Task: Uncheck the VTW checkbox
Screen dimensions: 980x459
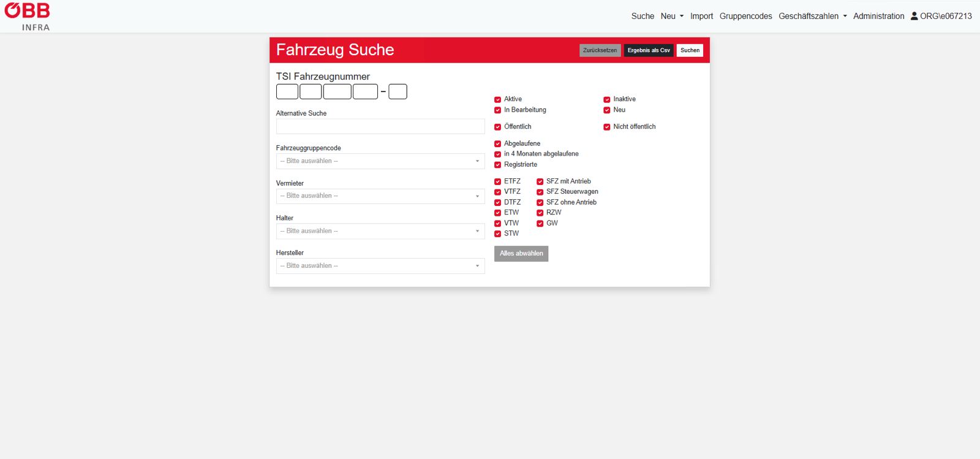Action: (x=497, y=224)
